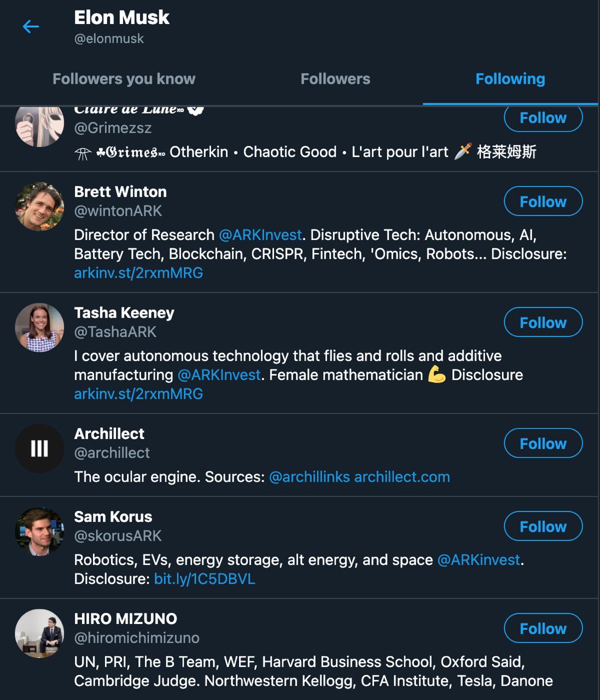Follow Sam Korus
The width and height of the screenshot is (600, 700).
[543, 526]
